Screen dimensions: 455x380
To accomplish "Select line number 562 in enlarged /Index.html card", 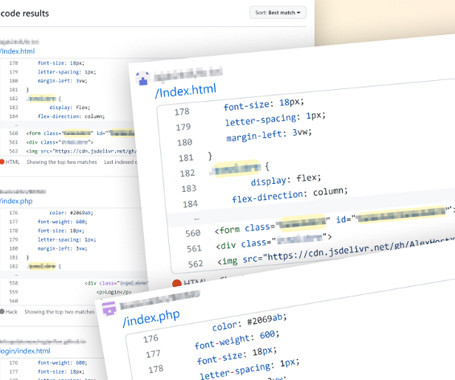I will click(x=195, y=264).
